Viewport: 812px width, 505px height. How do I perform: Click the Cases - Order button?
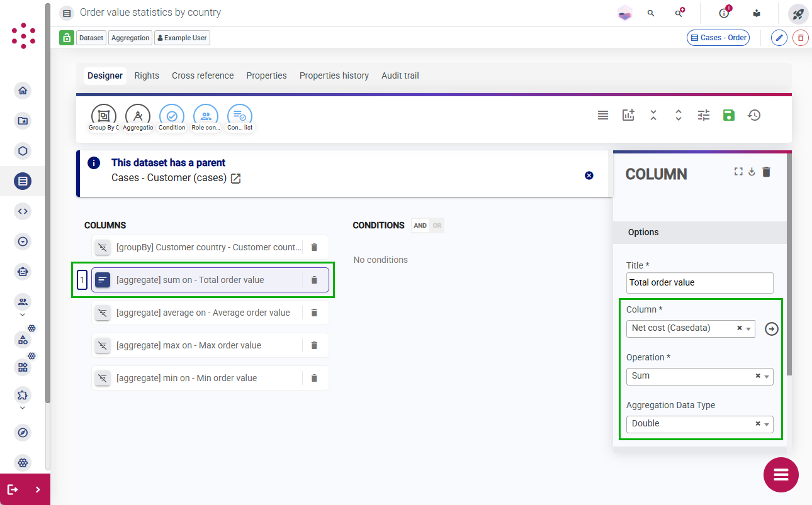click(718, 38)
